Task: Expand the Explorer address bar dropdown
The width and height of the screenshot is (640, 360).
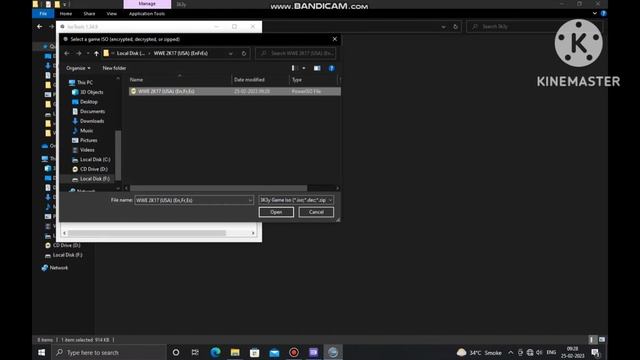Action: [x=443, y=27]
